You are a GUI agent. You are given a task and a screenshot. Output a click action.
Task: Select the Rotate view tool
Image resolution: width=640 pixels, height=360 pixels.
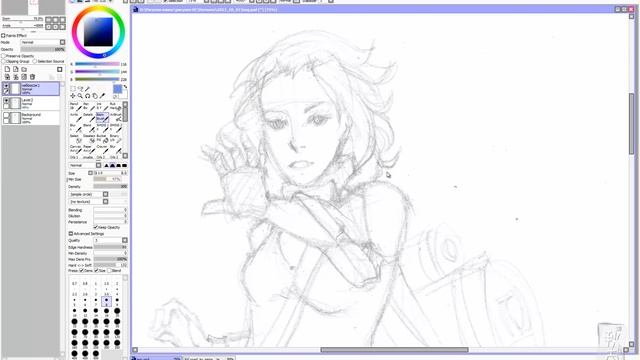tap(87, 96)
